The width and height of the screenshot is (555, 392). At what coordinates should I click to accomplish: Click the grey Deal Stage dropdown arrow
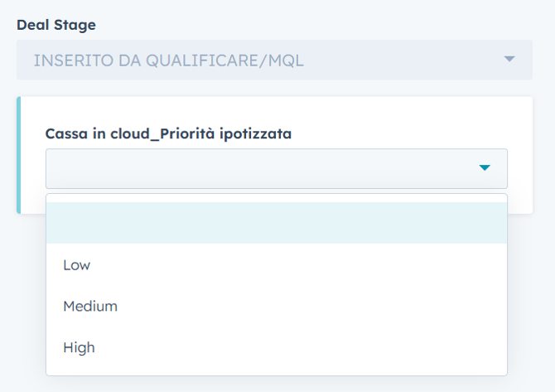coord(509,59)
